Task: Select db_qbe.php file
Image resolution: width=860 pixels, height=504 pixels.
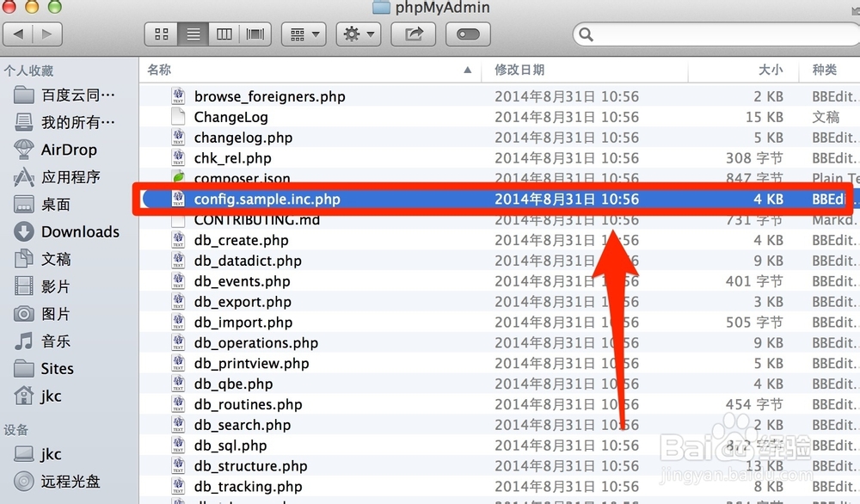Action: [233, 384]
